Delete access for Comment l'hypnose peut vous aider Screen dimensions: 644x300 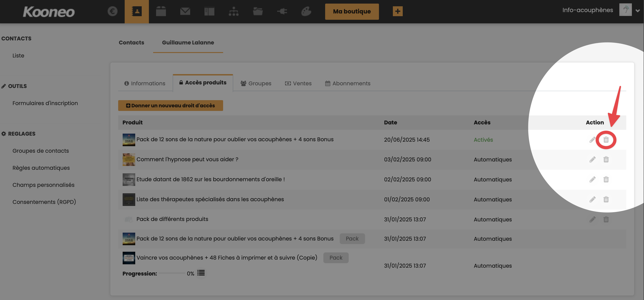click(606, 159)
